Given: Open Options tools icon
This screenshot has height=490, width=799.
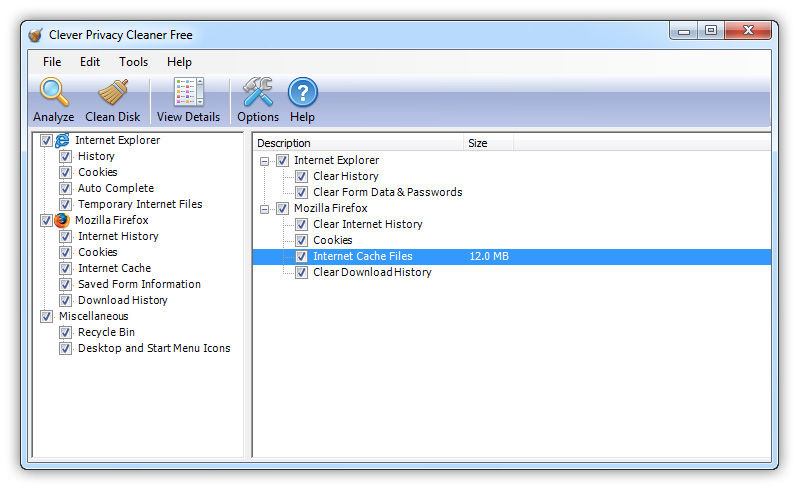Looking at the screenshot, I should pos(258,92).
